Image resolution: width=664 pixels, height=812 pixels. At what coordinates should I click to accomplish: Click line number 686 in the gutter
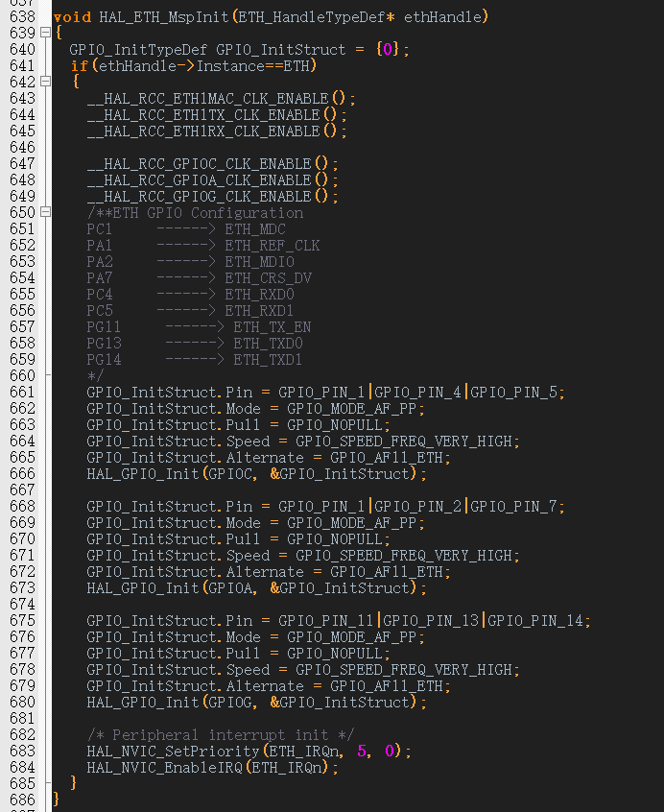[22, 800]
